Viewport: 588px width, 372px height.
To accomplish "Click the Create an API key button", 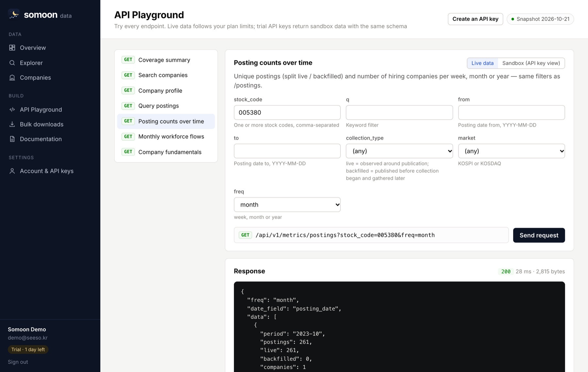I will pos(475,19).
